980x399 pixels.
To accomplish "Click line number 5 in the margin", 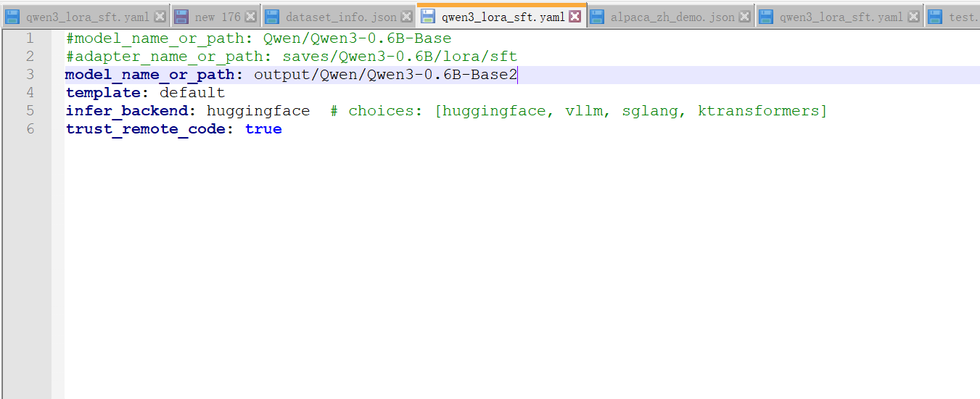I will coord(30,111).
